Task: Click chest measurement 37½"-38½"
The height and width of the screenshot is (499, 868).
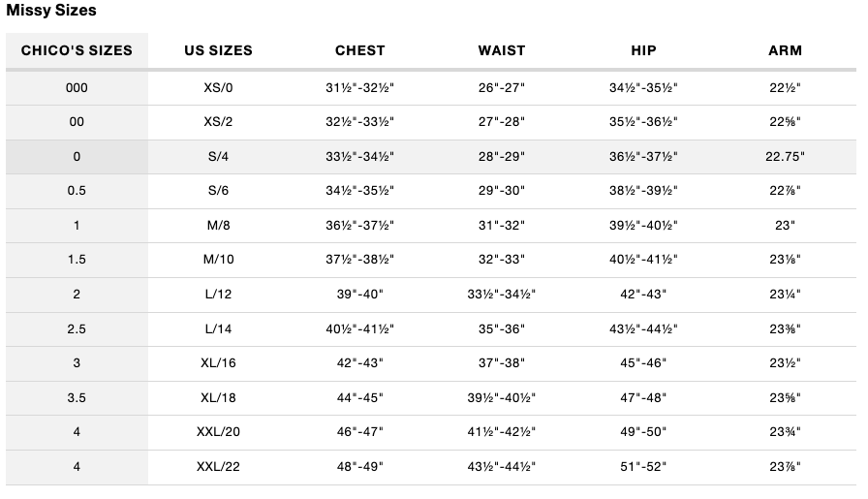Action: pyautogui.click(x=359, y=260)
